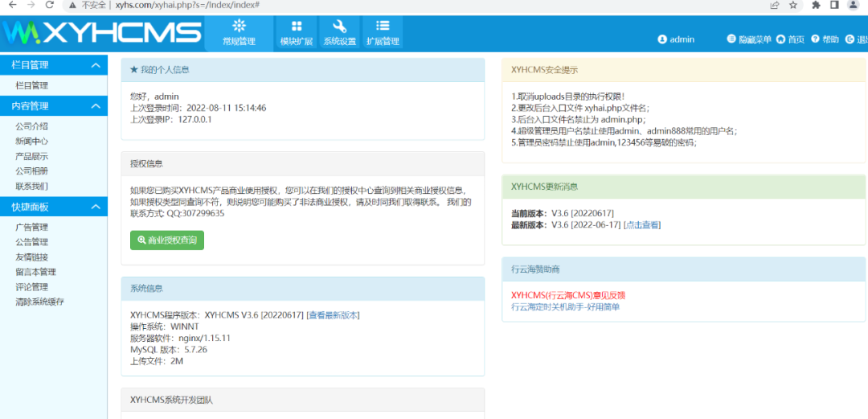
Task: Click the 服务器软件 nginx/1.15.11 line
Action: tap(181, 338)
